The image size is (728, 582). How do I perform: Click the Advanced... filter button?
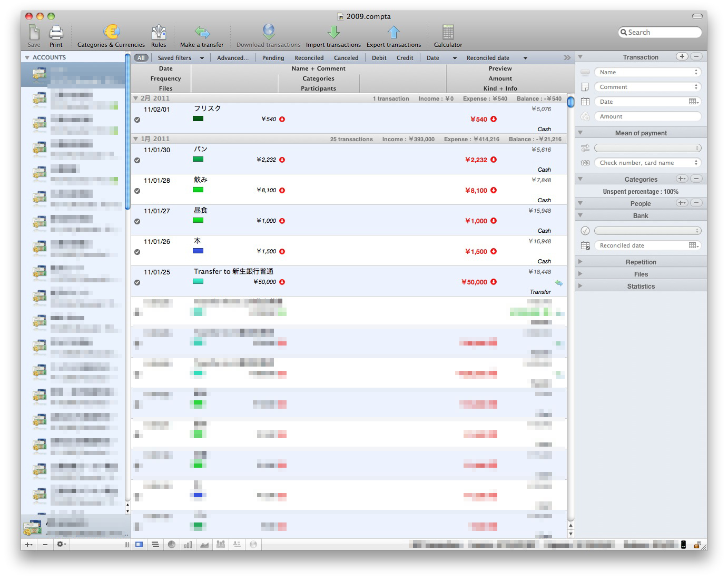pyautogui.click(x=232, y=58)
